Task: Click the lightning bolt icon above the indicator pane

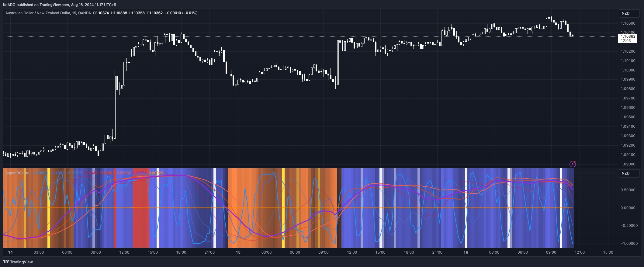Action: (x=573, y=164)
